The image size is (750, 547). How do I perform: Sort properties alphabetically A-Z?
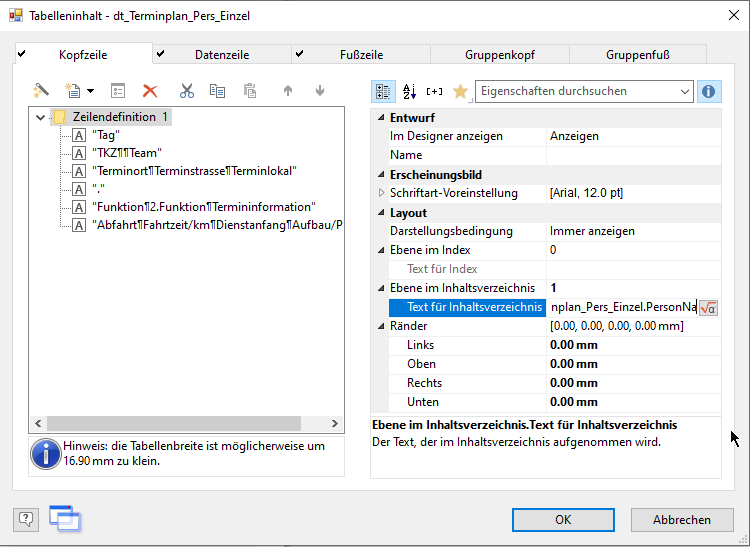409,91
